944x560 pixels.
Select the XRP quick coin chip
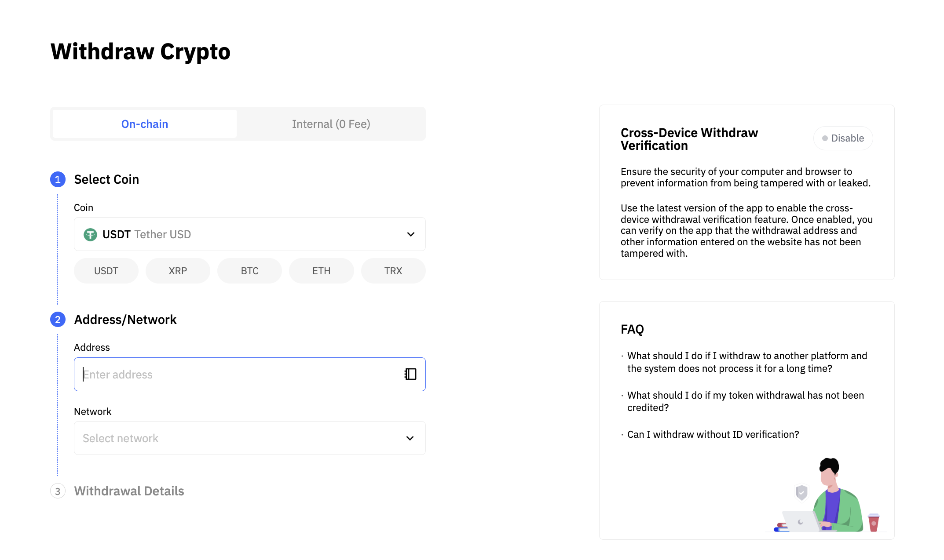tap(178, 271)
